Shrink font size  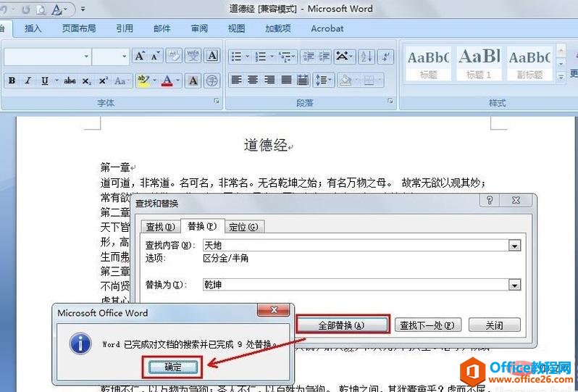pyautogui.click(x=155, y=57)
